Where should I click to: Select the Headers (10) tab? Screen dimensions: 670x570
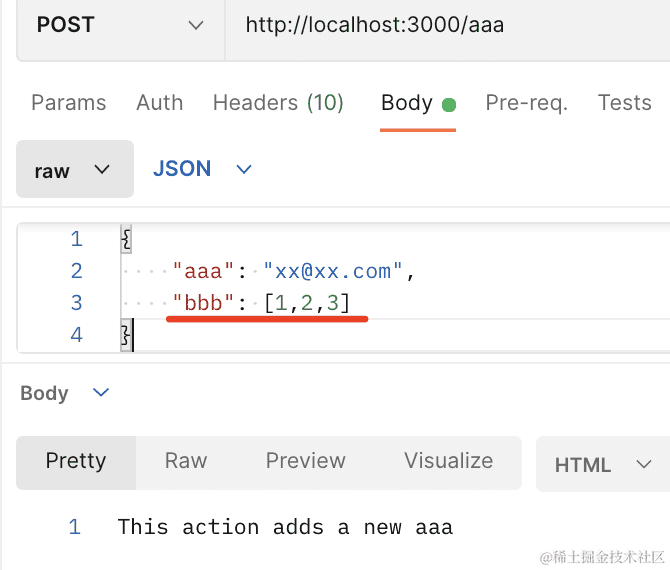[x=278, y=103]
